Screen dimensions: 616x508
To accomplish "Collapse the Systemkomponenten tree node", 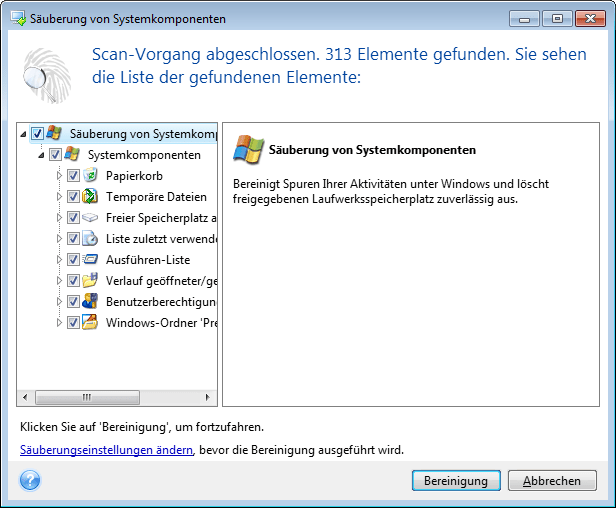I will tap(41, 155).
